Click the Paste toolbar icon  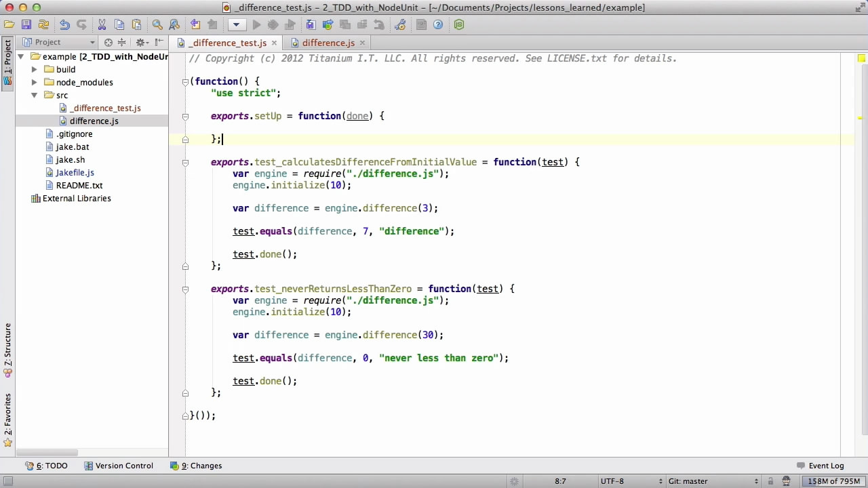[x=136, y=24]
